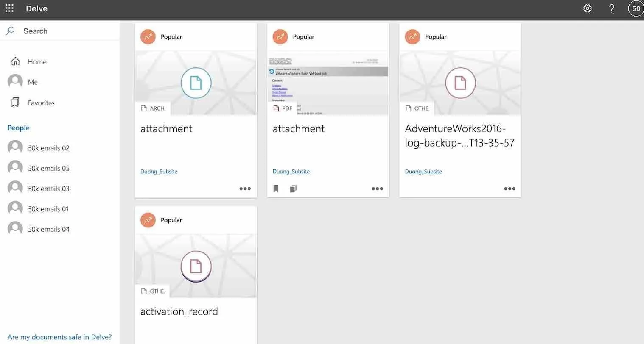Open Favorites in the sidebar
Image resolution: width=644 pixels, height=344 pixels.
tap(41, 103)
